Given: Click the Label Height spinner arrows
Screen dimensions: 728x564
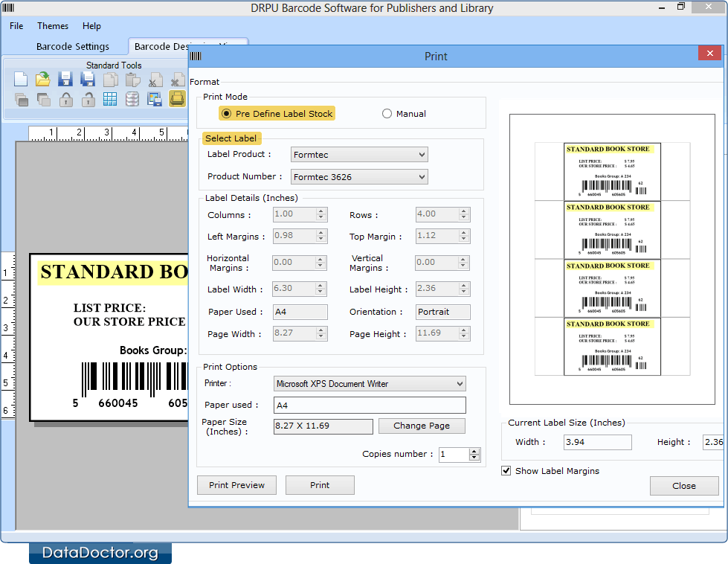Looking at the screenshot, I should point(464,289).
